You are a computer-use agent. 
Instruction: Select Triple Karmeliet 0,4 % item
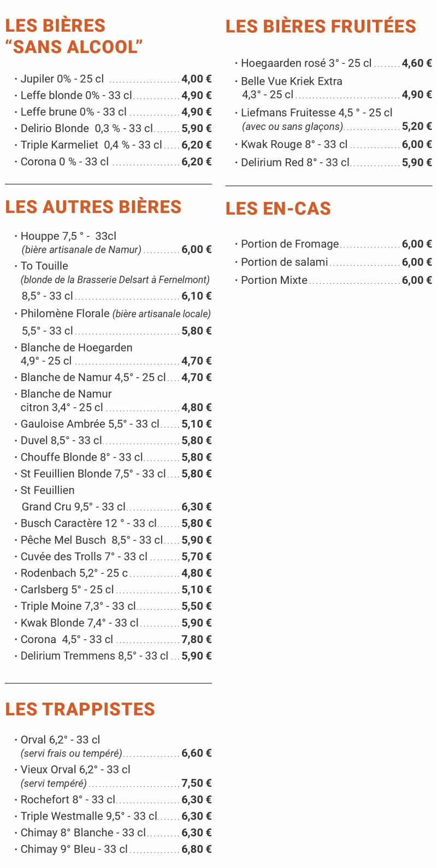tap(113, 145)
